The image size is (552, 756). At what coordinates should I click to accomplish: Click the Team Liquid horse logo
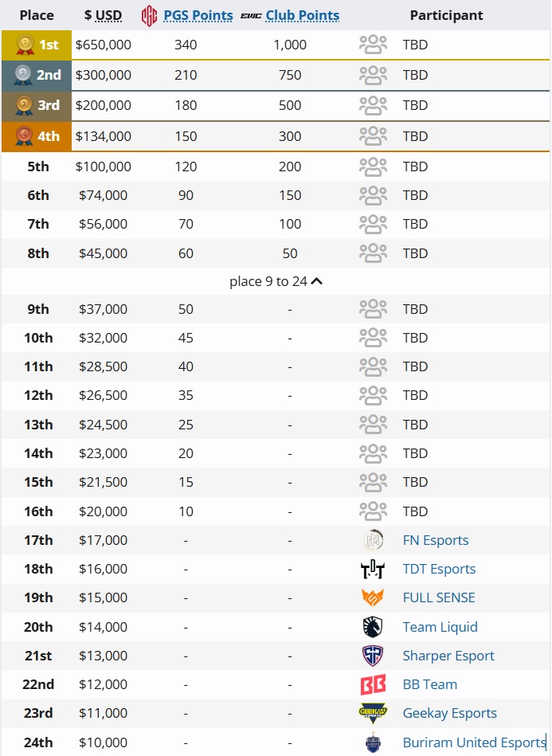coord(373,627)
